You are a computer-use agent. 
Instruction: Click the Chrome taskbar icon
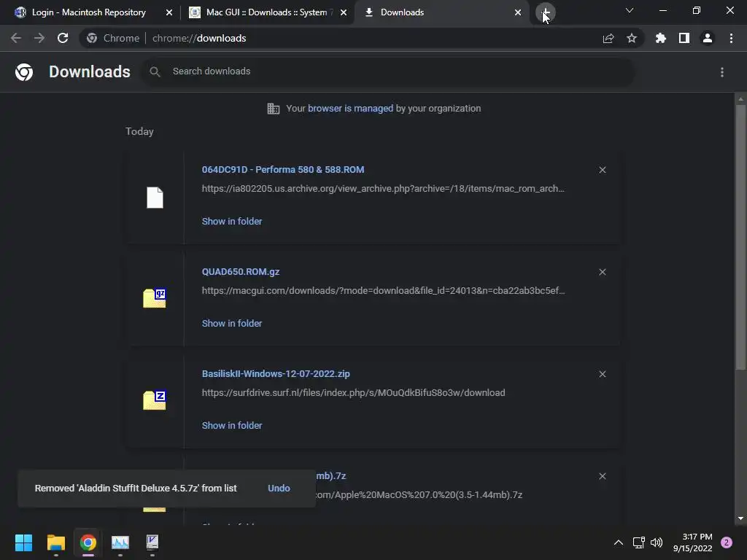coord(88,542)
